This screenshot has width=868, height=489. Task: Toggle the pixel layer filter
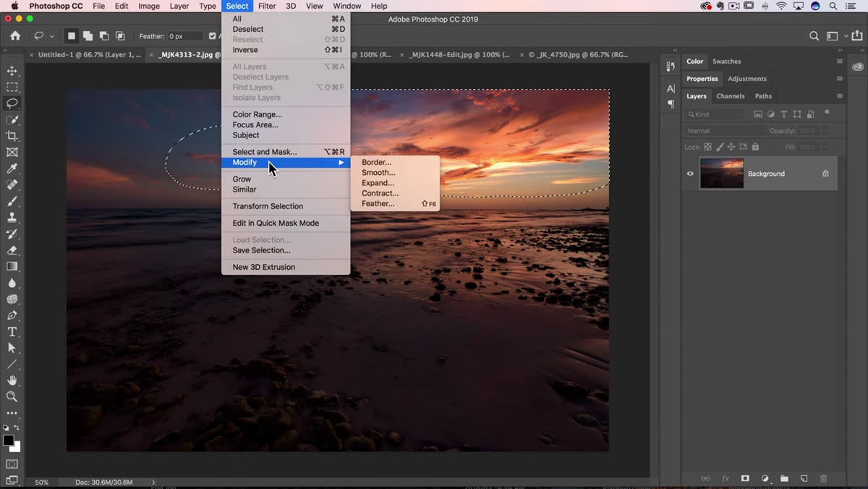pyautogui.click(x=758, y=114)
